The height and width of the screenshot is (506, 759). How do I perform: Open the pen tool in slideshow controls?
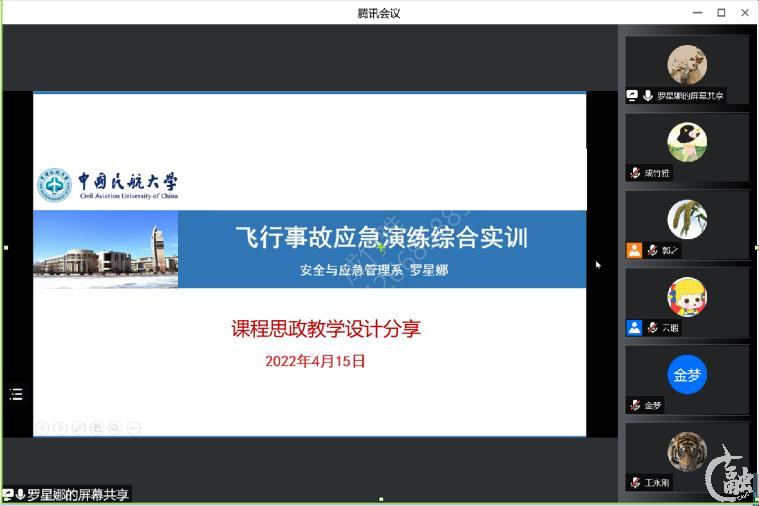coord(79,428)
